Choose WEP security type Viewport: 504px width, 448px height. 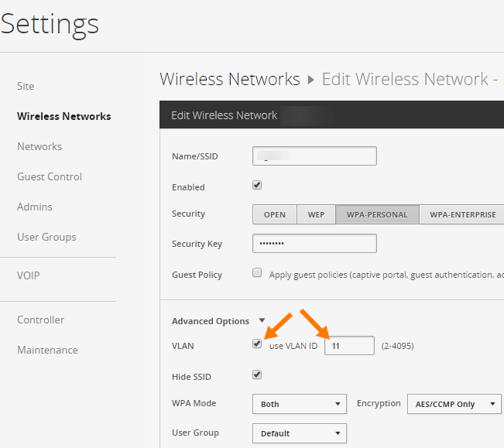(317, 214)
